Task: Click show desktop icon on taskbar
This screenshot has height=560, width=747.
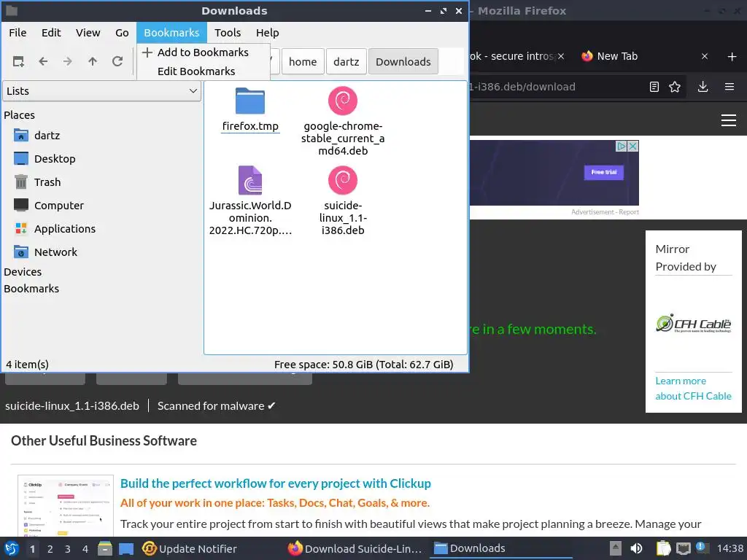Action: [x=125, y=548]
